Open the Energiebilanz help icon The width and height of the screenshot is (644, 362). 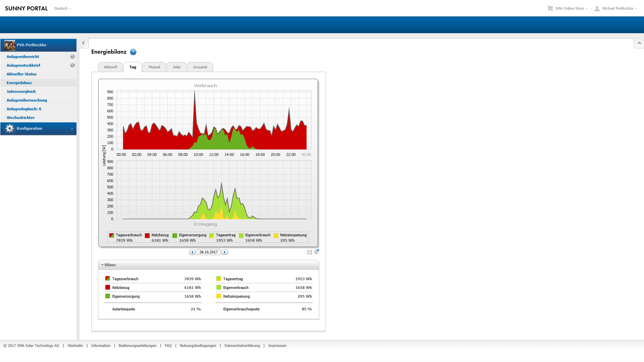click(x=133, y=52)
